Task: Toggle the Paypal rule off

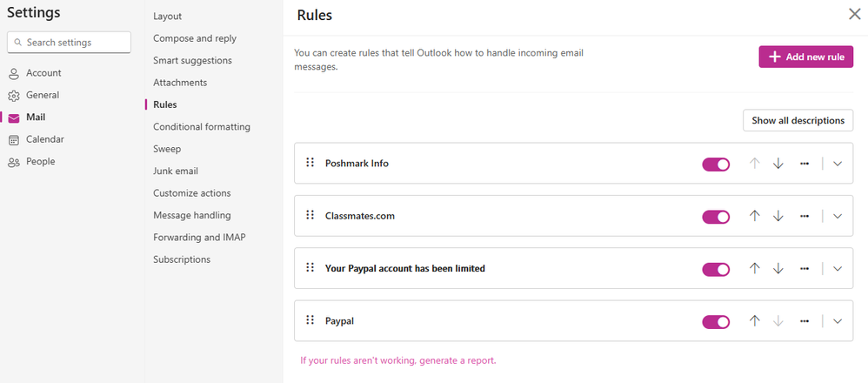Action: [x=716, y=321]
